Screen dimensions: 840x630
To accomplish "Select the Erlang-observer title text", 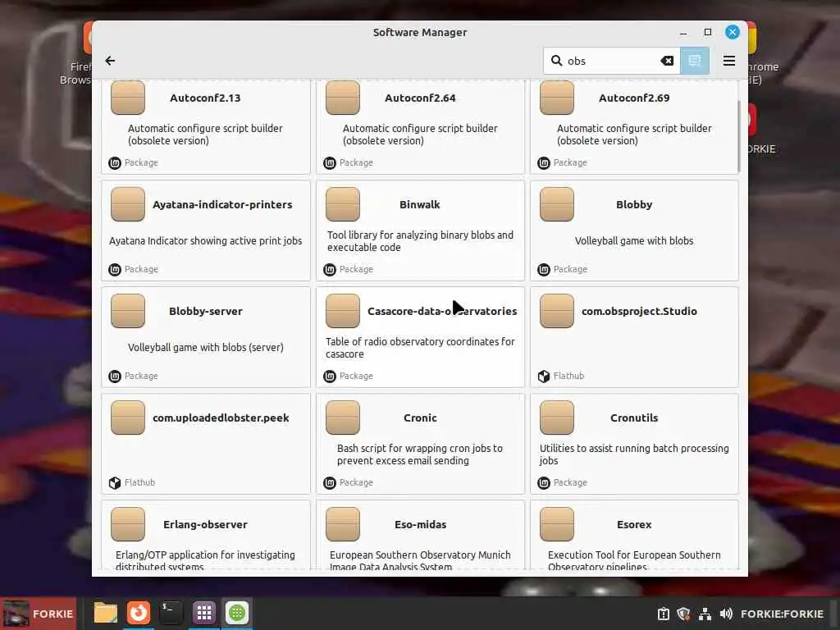I will tap(205, 524).
